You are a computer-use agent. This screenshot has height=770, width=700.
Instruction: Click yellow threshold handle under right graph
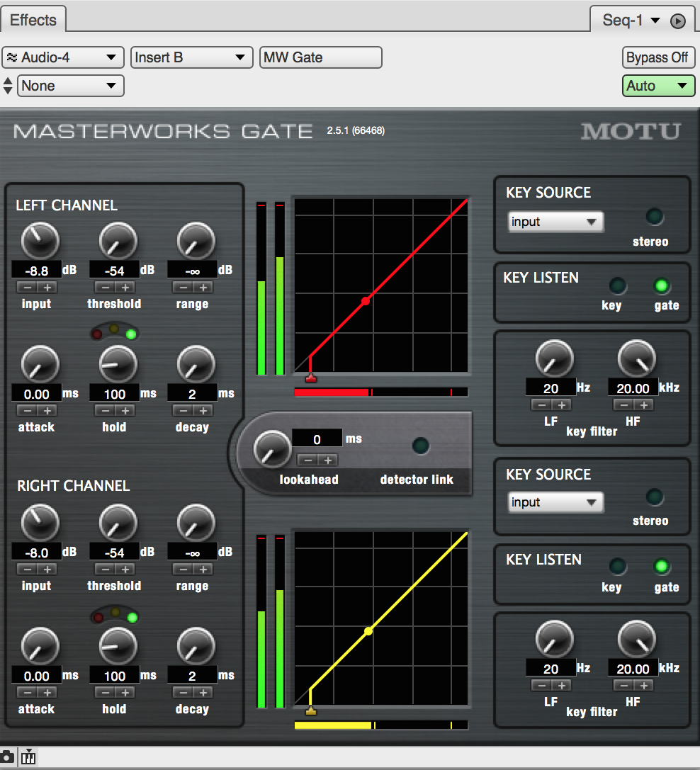point(310,711)
